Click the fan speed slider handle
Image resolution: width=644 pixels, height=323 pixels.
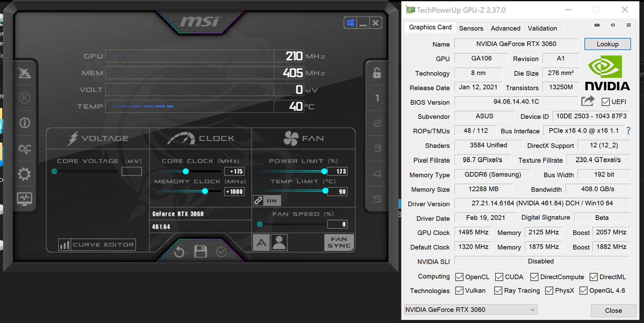(x=260, y=224)
